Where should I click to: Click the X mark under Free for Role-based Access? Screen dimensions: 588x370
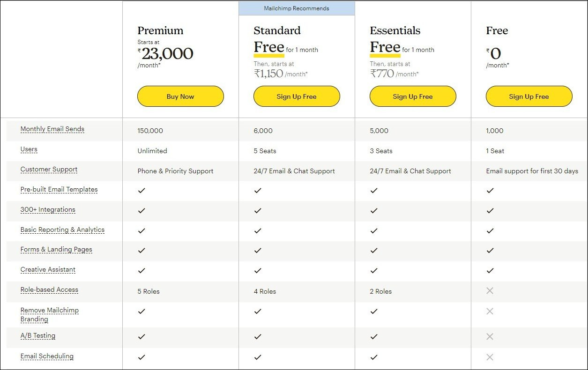[x=490, y=291]
